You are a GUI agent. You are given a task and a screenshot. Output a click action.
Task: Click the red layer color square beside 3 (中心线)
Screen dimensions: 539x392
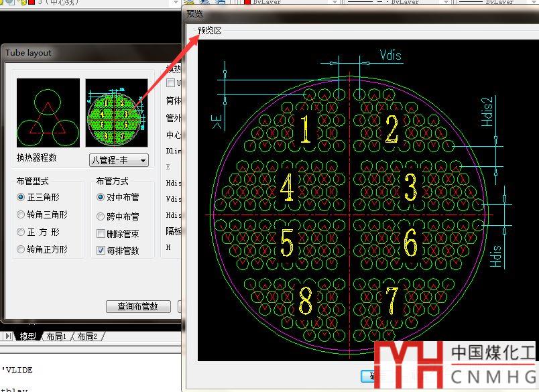[x=32, y=2]
